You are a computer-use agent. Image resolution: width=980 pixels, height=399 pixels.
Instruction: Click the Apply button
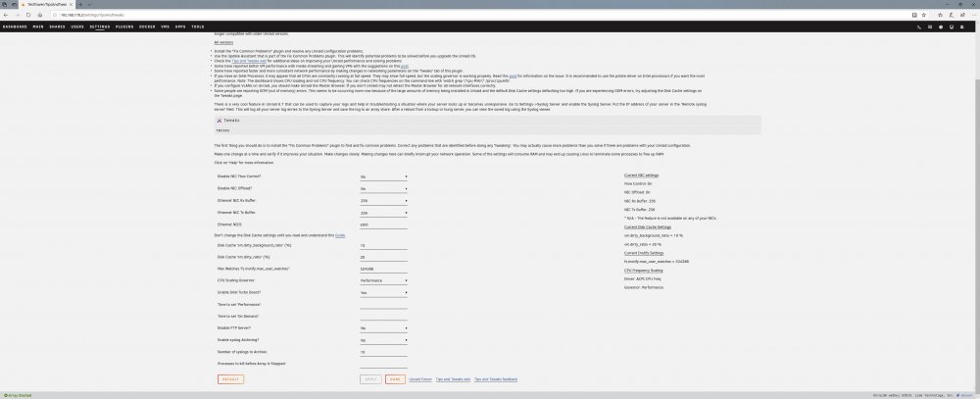pos(370,379)
